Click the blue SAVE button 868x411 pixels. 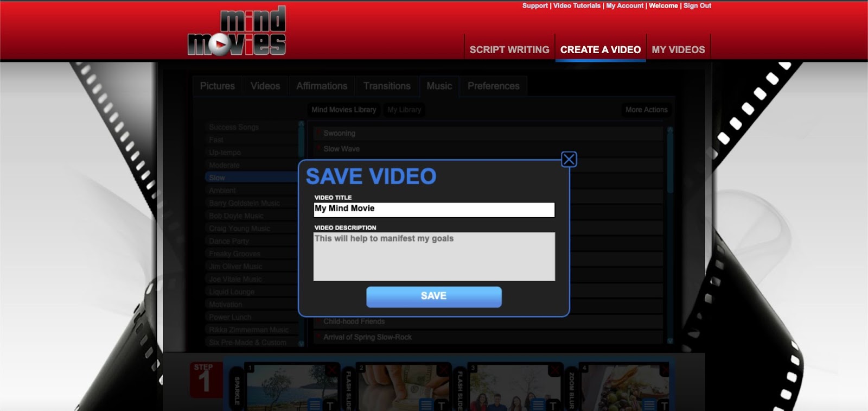pyautogui.click(x=433, y=296)
